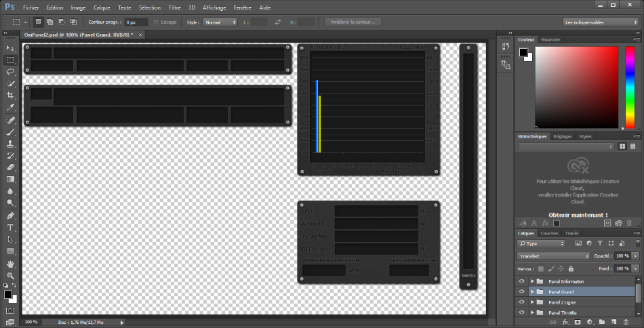Click the Améliorer le contour button
Image resolution: width=644 pixels, height=328 pixels.
pos(352,22)
